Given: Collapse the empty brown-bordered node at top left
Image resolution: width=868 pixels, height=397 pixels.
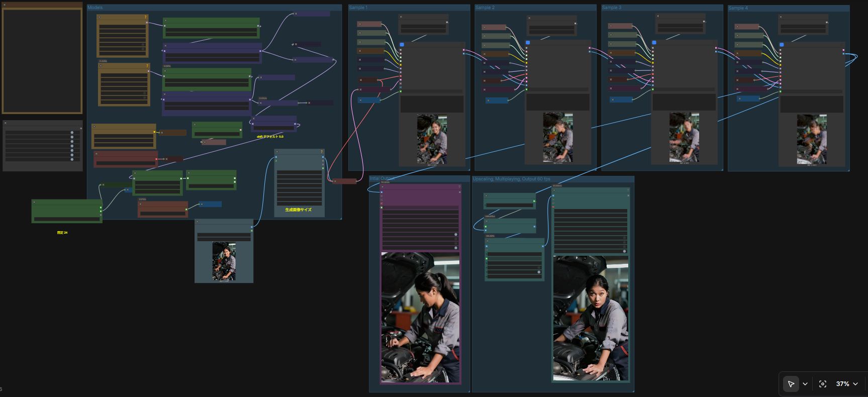Looking at the screenshot, I should pos(5,5).
